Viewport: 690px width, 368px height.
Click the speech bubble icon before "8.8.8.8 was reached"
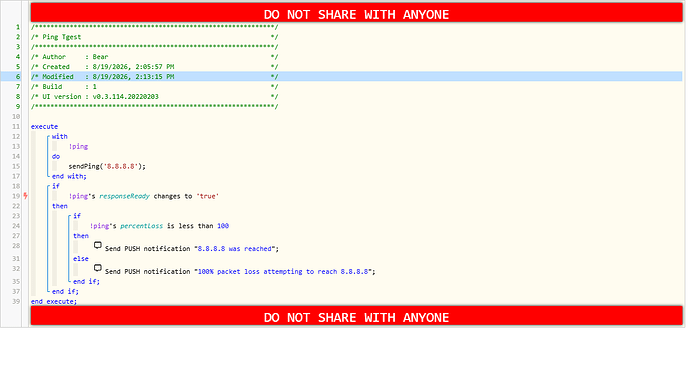98,245
